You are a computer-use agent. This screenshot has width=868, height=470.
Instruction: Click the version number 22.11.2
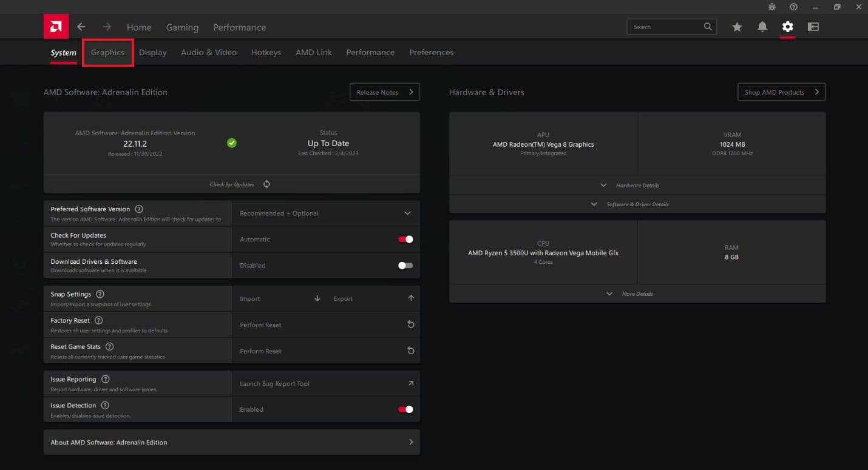135,144
